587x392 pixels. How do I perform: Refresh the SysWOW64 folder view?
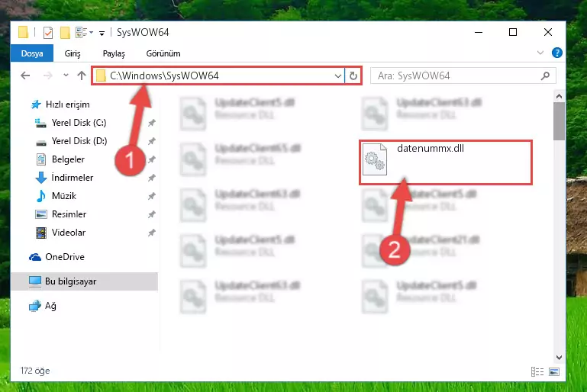tap(353, 76)
